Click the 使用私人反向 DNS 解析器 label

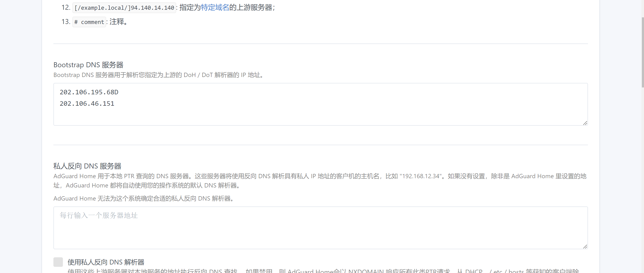(x=106, y=262)
